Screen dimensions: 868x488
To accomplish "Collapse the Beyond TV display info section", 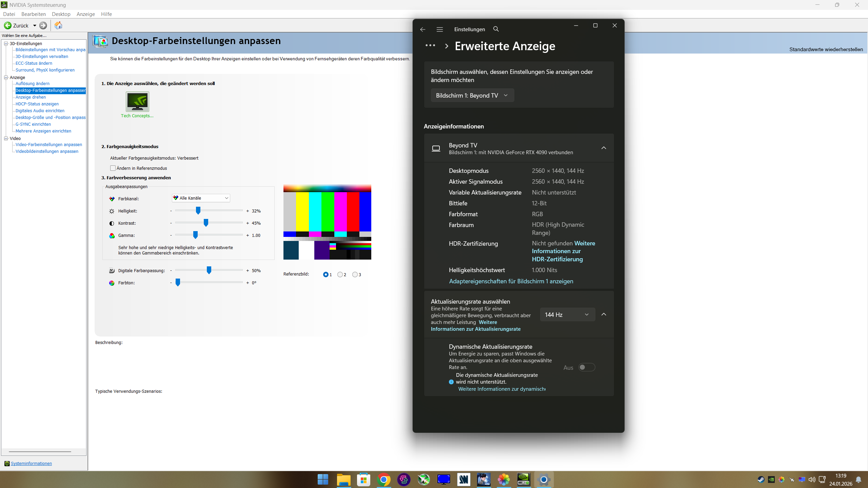I will pos(604,148).
